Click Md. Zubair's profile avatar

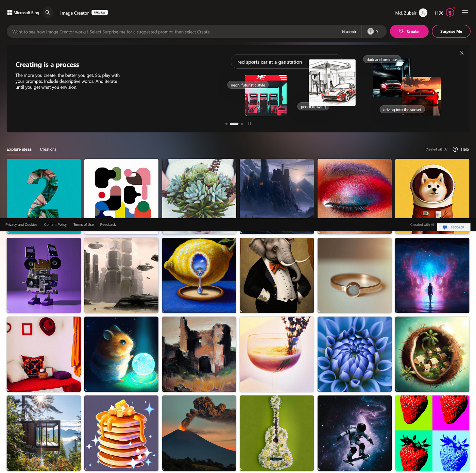423,13
